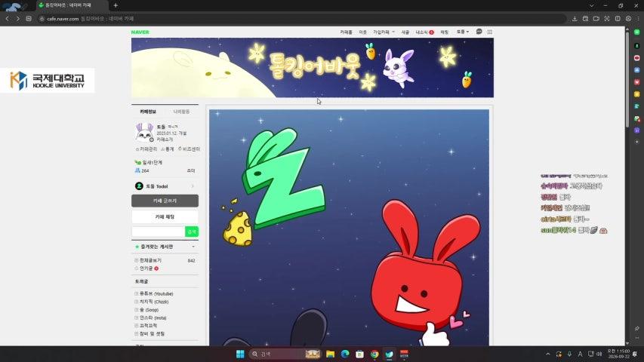The height and width of the screenshot is (362, 644).
Task: Open the 유튜브 (Youtube) board
Action: (156, 294)
